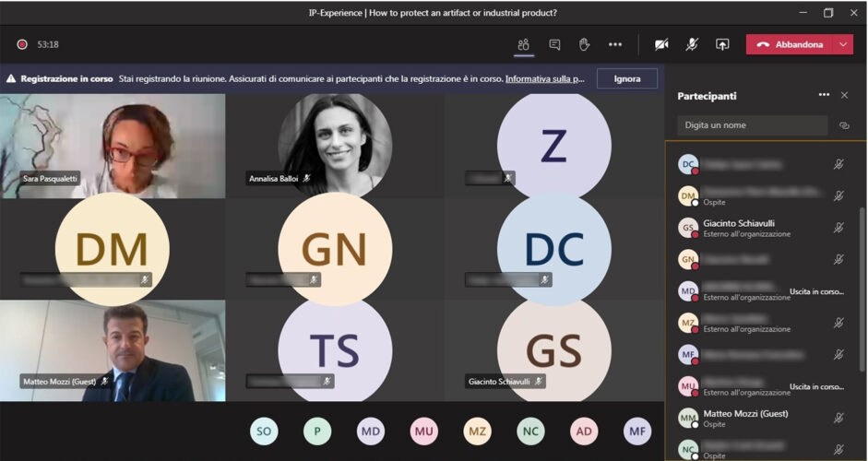The width and height of the screenshot is (868, 461).
Task: Focus the Digita un nome field
Action: pos(753,125)
